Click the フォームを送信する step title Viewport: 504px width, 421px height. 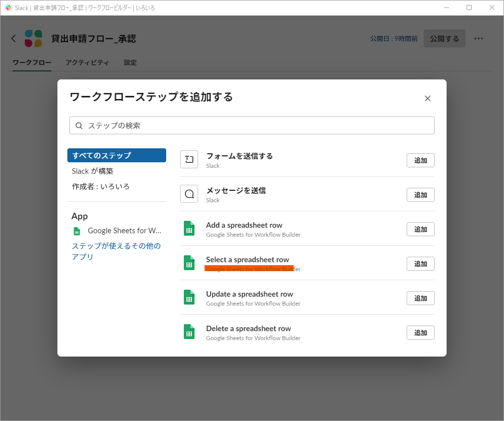click(x=240, y=156)
